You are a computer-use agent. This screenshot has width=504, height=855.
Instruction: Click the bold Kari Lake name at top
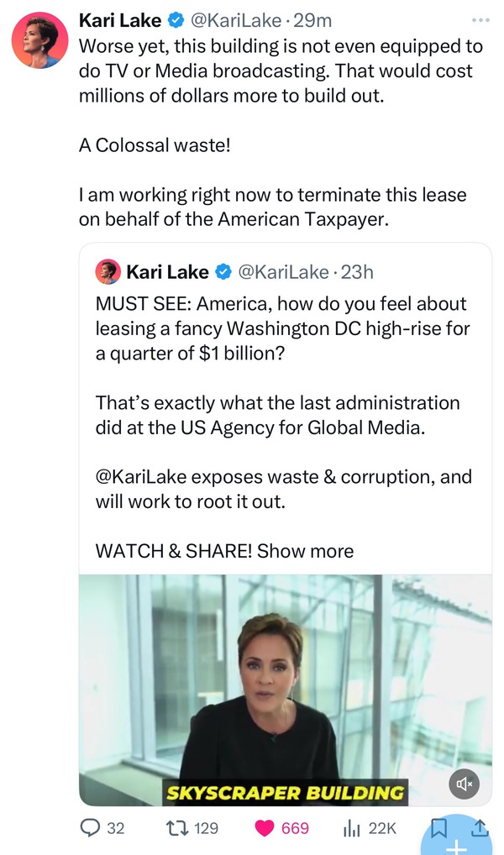click(x=123, y=18)
